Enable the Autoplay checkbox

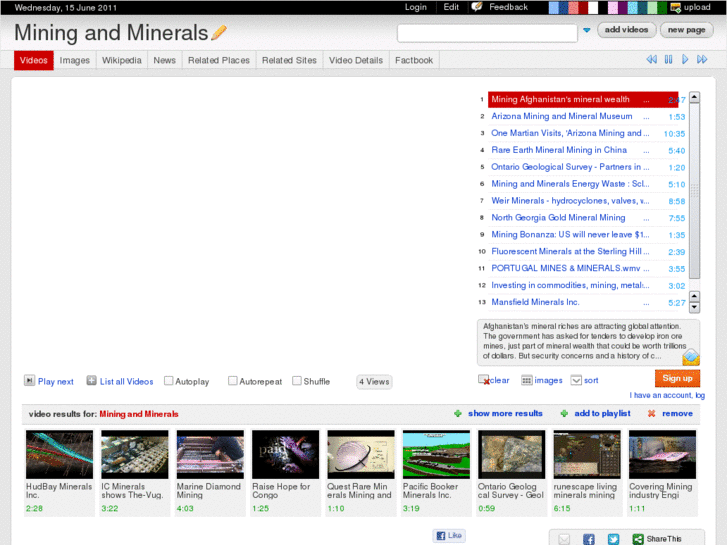tap(169, 381)
